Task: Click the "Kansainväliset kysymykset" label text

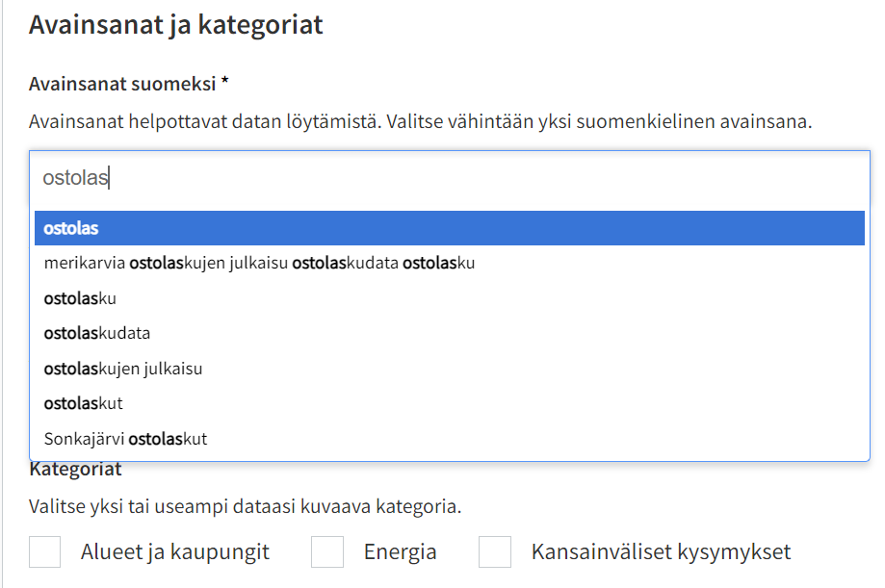Action: [x=661, y=551]
